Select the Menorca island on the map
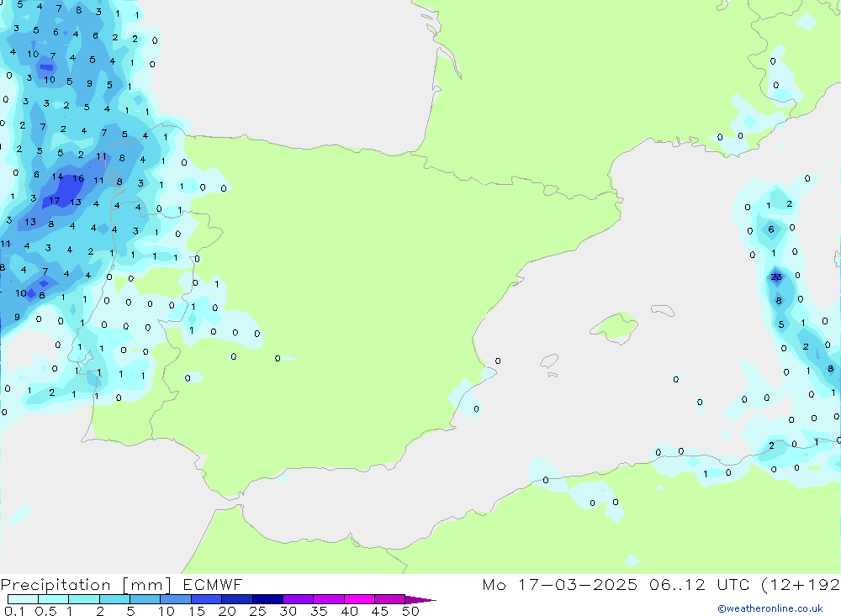 pos(663,310)
